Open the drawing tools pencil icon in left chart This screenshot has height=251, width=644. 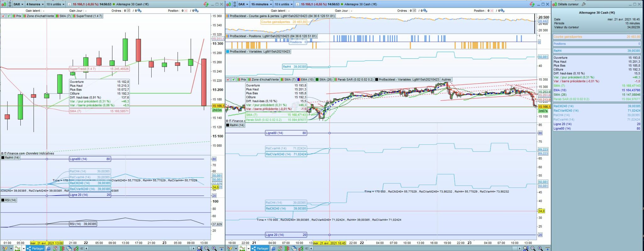4,248
